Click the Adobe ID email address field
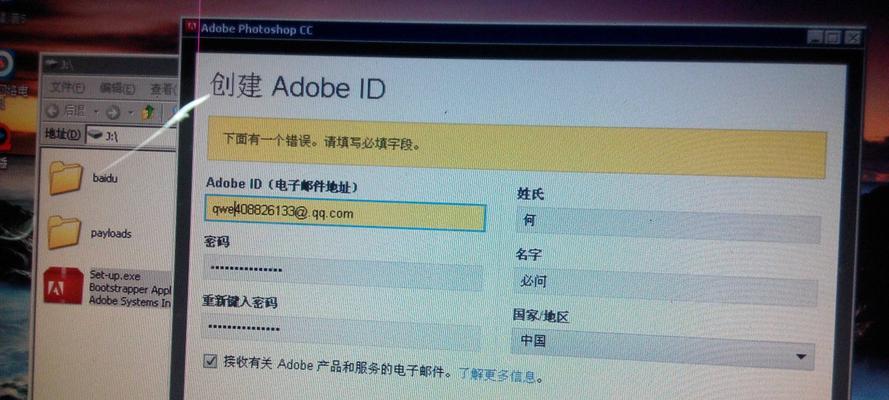Screen dimensions: 889x400 pos(345,214)
